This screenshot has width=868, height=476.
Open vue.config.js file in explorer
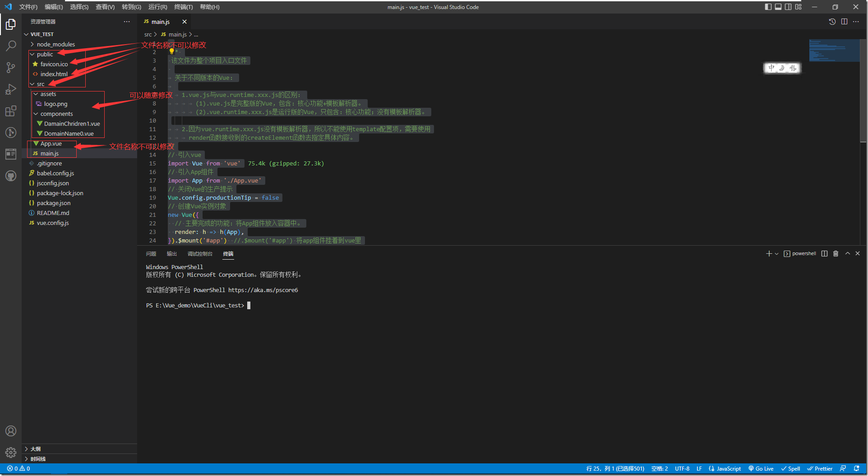(x=79, y=223)
